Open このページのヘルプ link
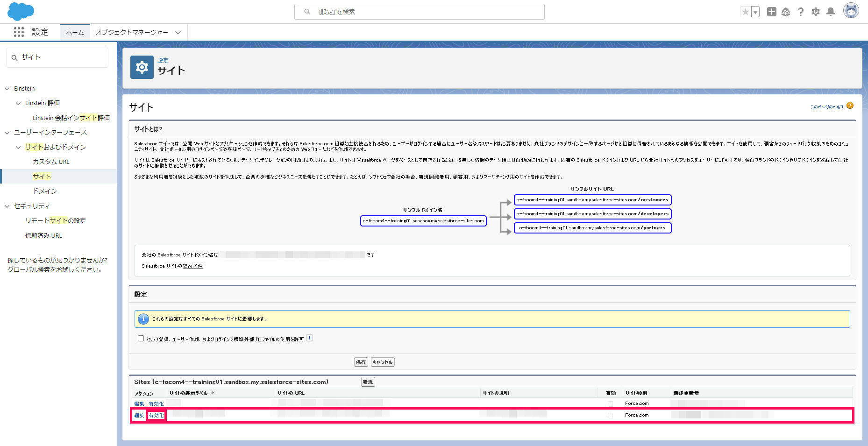 (x=827, y=107)
